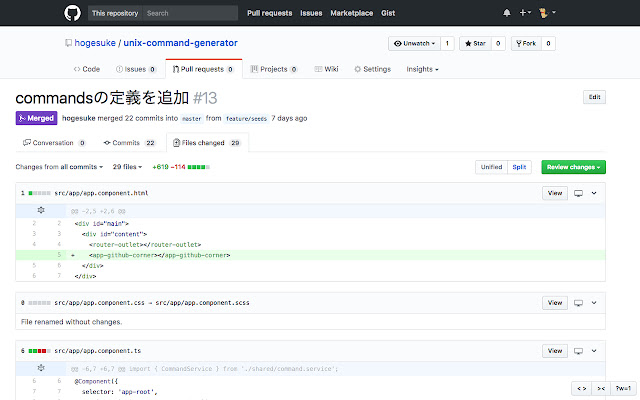The width and height of the screenshot is (640, 400).
Task: Click the > < extension button at bottom
Action: pyautogui.click(x=601, y=389)
